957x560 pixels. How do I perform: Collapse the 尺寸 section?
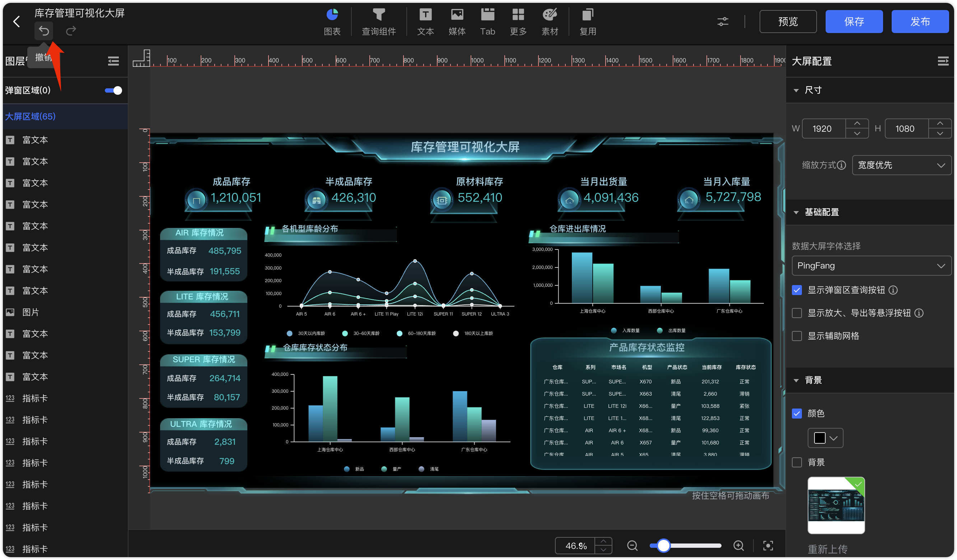796,90
